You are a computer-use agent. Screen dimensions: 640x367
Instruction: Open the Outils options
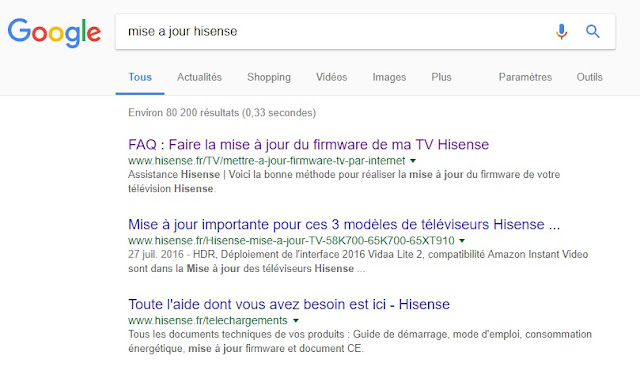(x=589, y=77)
